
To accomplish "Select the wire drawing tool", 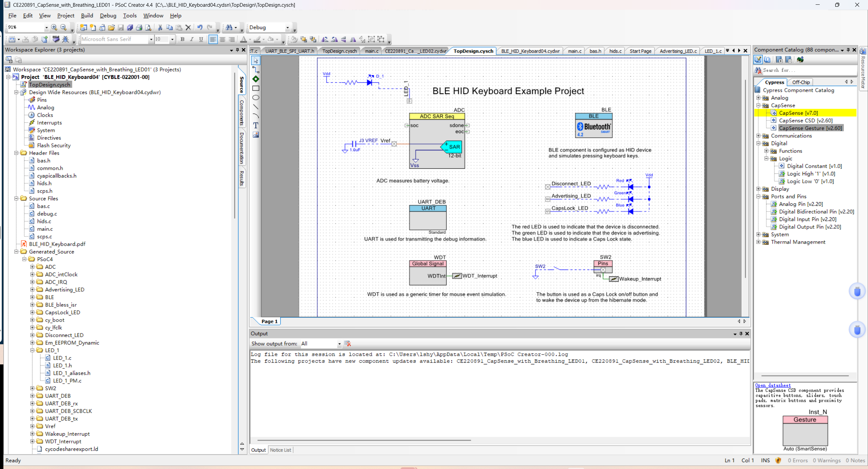I will [x=256, y=70].
